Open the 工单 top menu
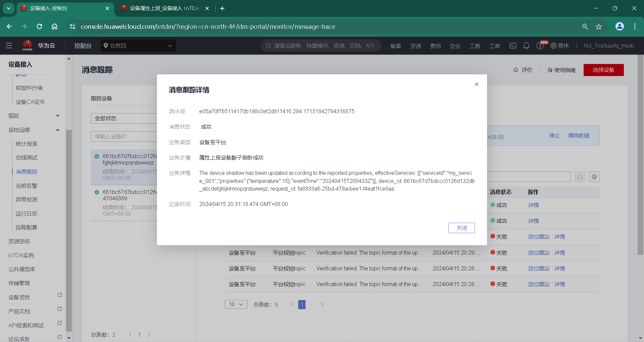 pyautogui.click(x=494, y=46)
